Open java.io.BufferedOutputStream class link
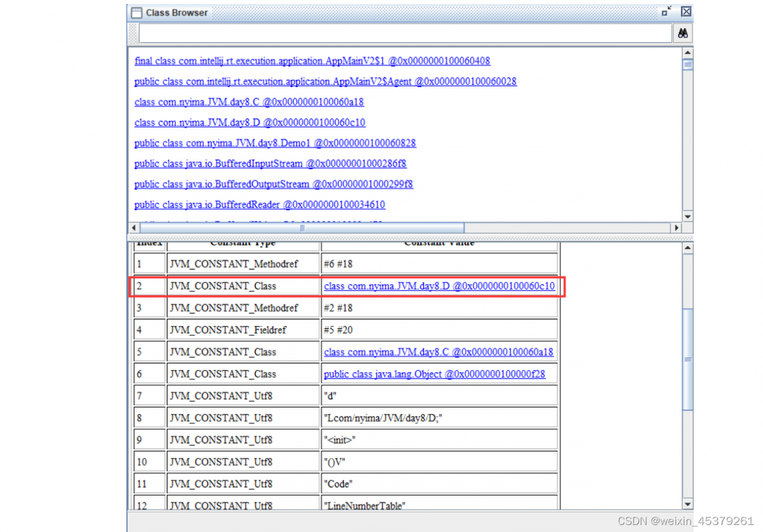763x532 pixels. click(274, 184)
